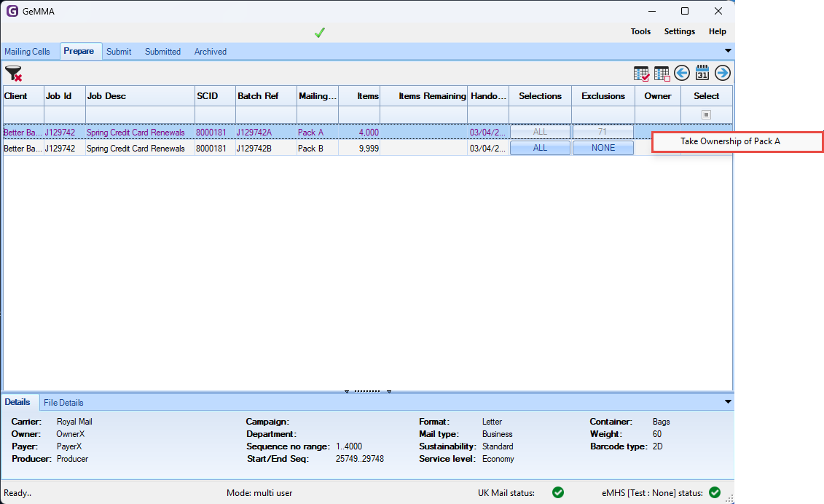Screen dimensions: 824x504
Task: Sort by the Job Id column header
Action: coord(65,96)
